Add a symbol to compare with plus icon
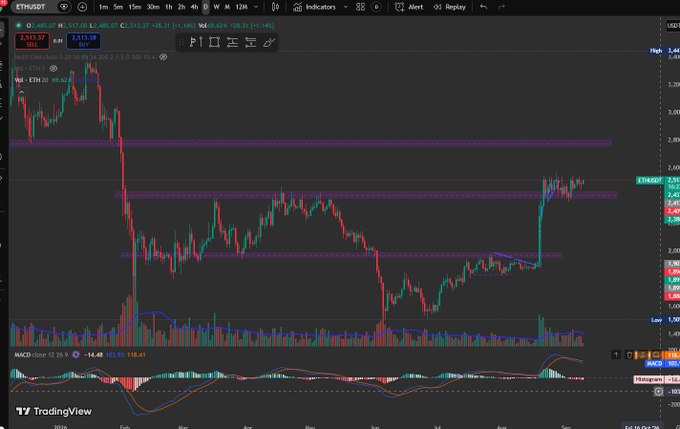The height and width of the screenshot is (429, 680). point(82,7)
